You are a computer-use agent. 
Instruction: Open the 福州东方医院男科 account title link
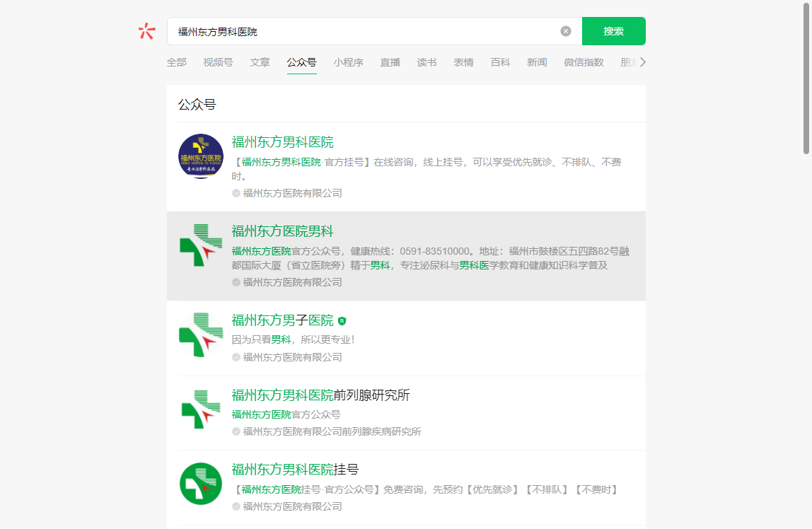(x=282, y=231)
